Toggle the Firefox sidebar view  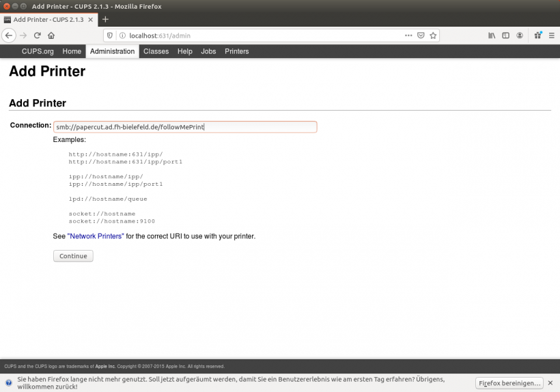(506, 36)
